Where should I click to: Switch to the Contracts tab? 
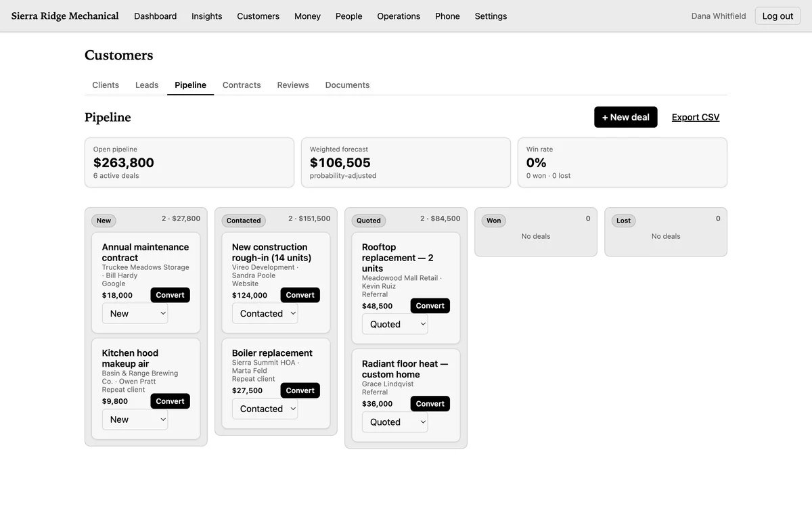[x=242, y=85]
